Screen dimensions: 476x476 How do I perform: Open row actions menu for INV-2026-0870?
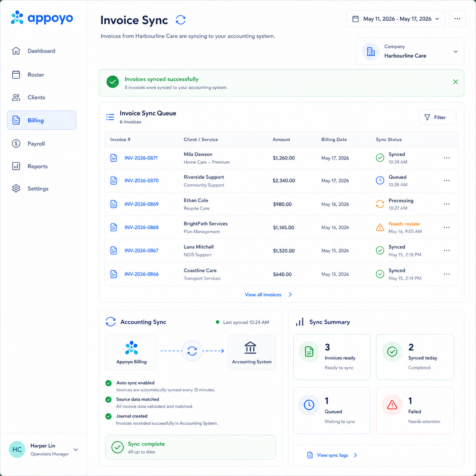447,181
